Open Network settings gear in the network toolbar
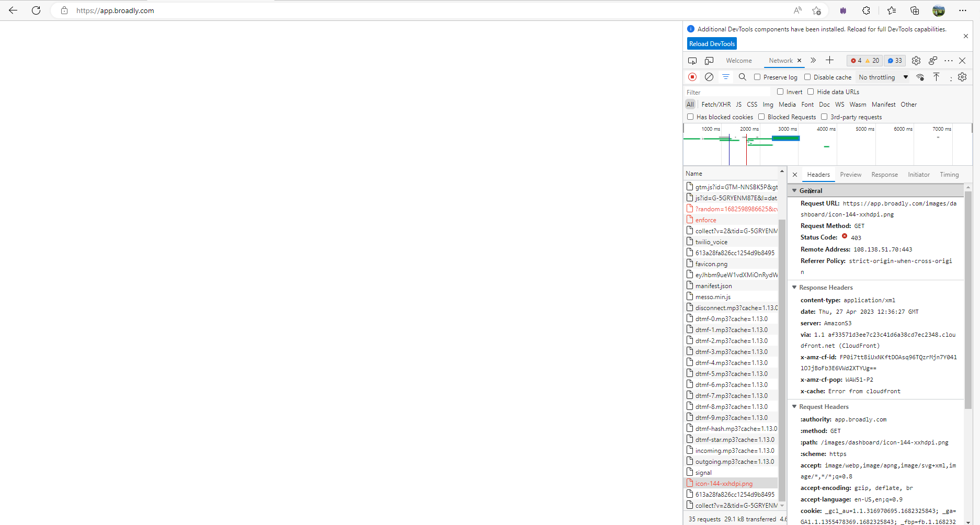This screenshot has height=525, width=980. click(x=962, y=77)
